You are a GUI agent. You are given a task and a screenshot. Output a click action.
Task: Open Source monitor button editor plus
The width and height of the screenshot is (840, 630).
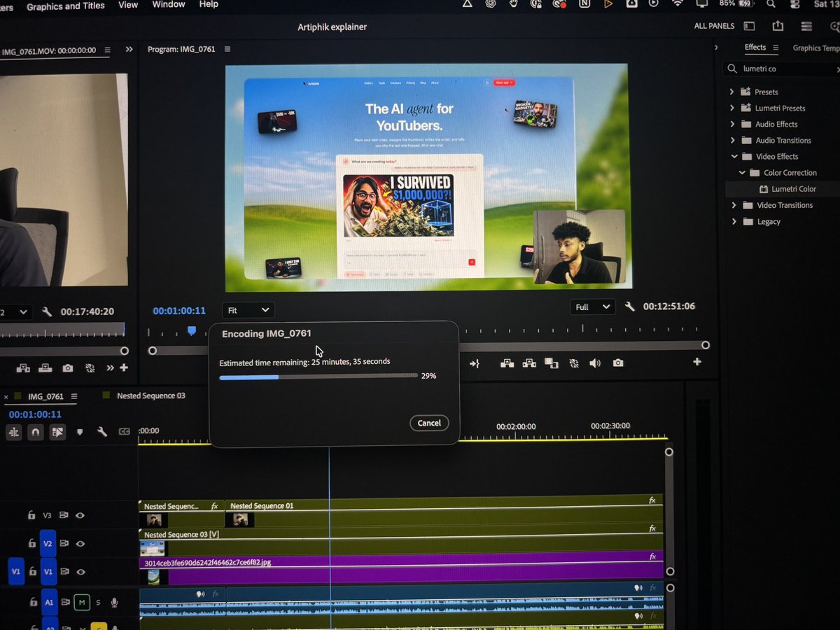pyautogui.click(x=124, y=367)
